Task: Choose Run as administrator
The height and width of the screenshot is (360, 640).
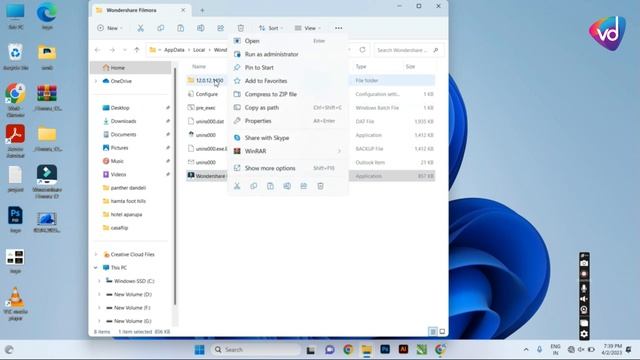Action: tap(288, 54)
